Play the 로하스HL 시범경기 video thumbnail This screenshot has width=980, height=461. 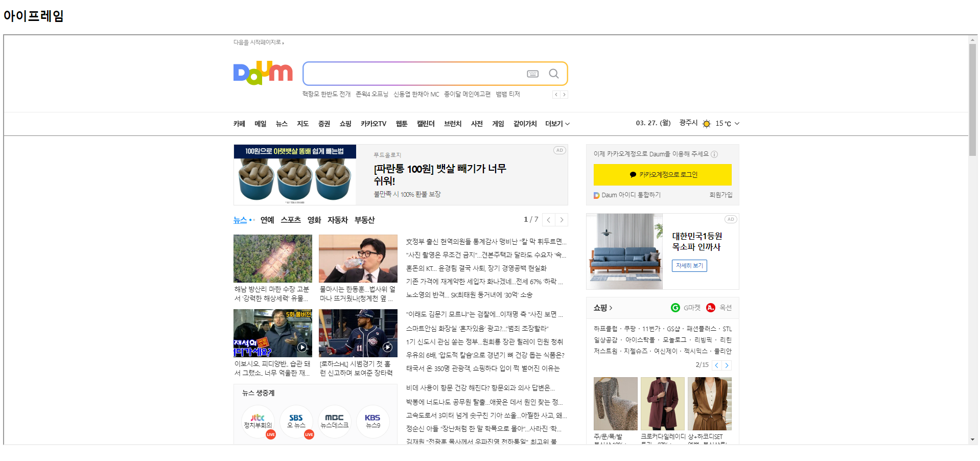[x=358, y=333]
